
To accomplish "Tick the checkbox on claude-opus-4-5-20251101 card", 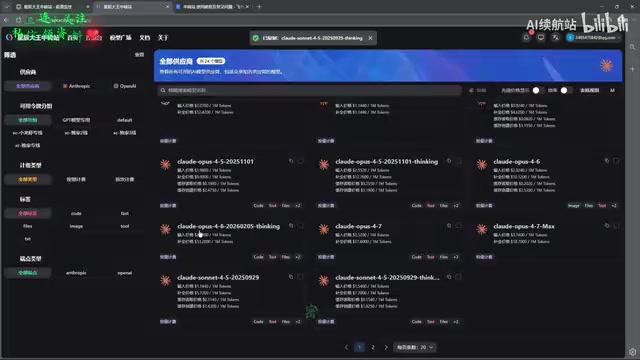I will pos(300,161).
